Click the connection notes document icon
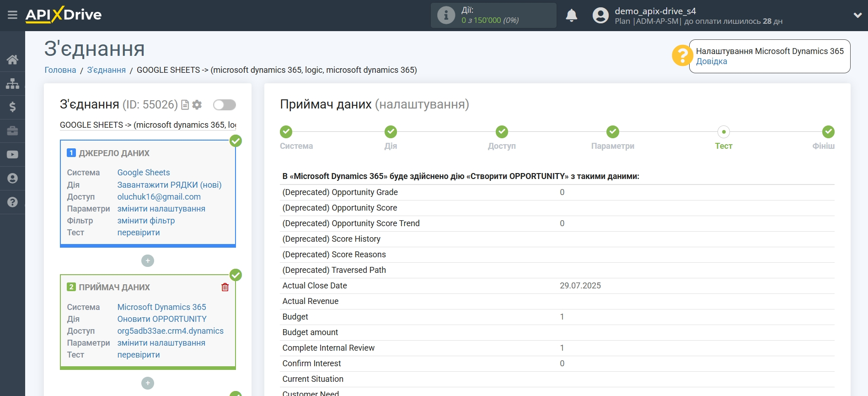The width and height of the screenshot is (868, 396). click(x=185, y=105)
